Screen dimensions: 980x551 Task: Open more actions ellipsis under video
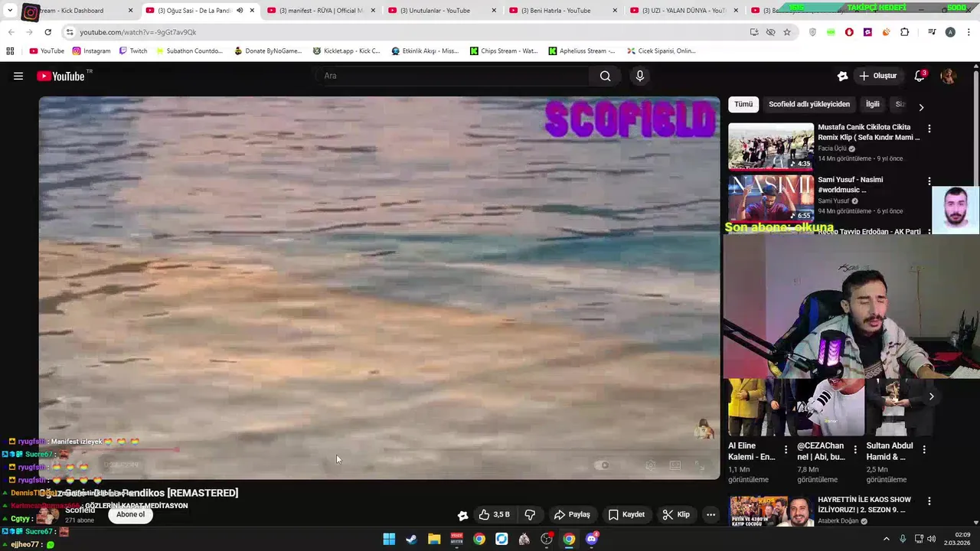(x=710, y=514)
